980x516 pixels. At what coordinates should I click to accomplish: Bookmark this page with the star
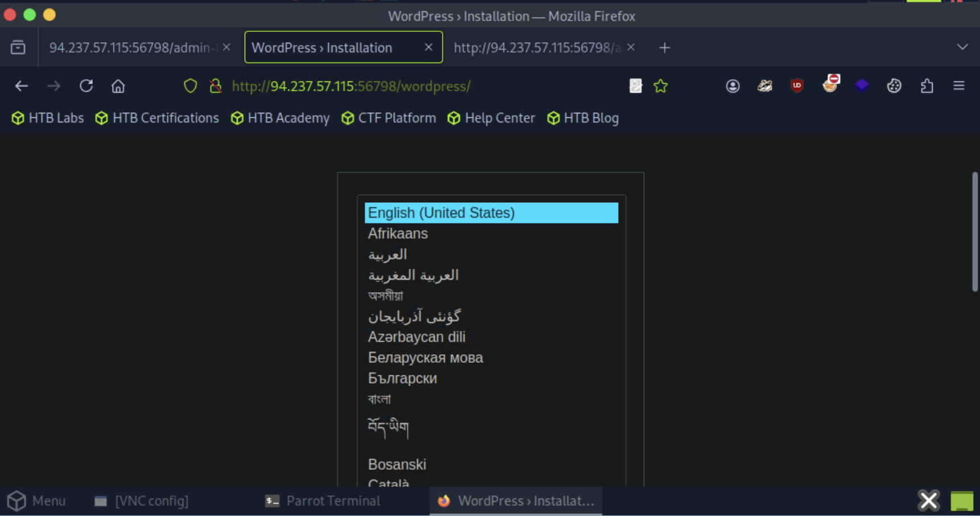(x=660, y=86)
